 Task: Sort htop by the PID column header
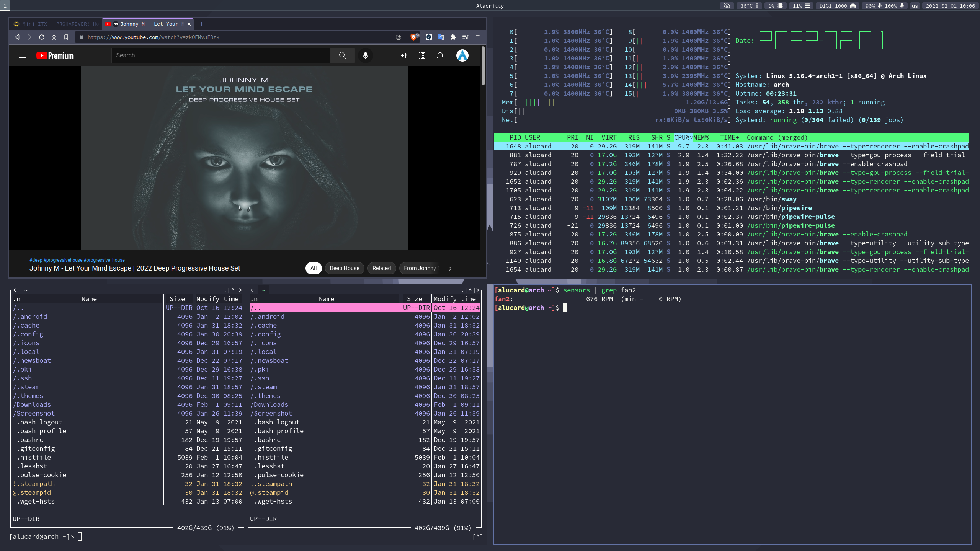coord(515,137)
